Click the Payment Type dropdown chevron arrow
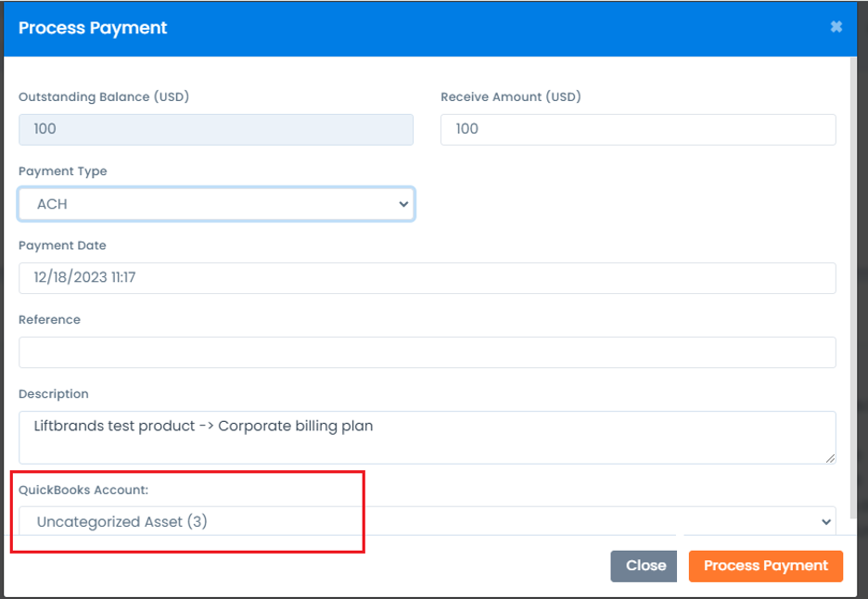Image resolution: width=868 pixels, height=599 pixels. click(x=403, y=204)
